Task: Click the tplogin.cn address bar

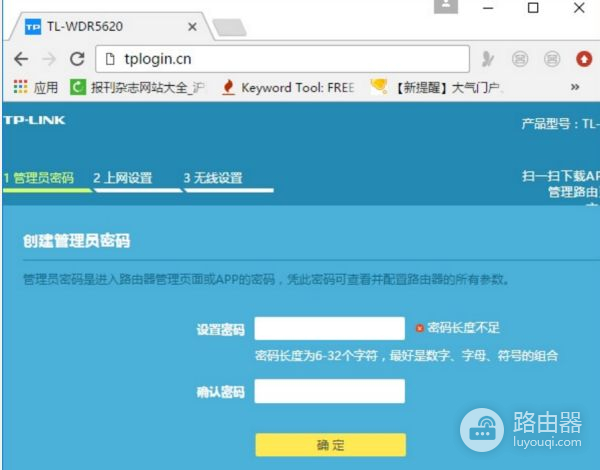Action: coord(282,59)
